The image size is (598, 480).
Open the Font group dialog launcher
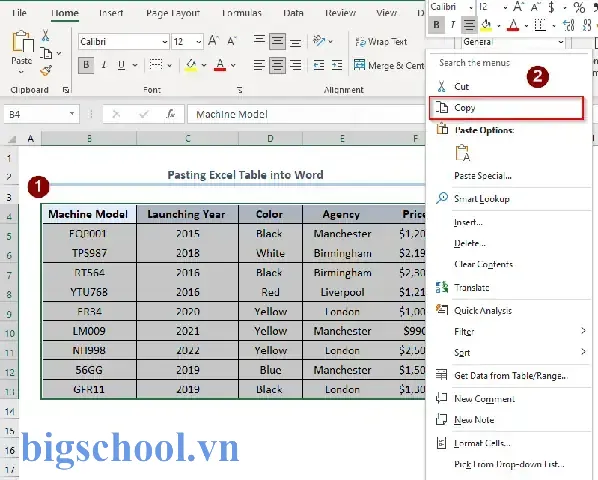239,90
